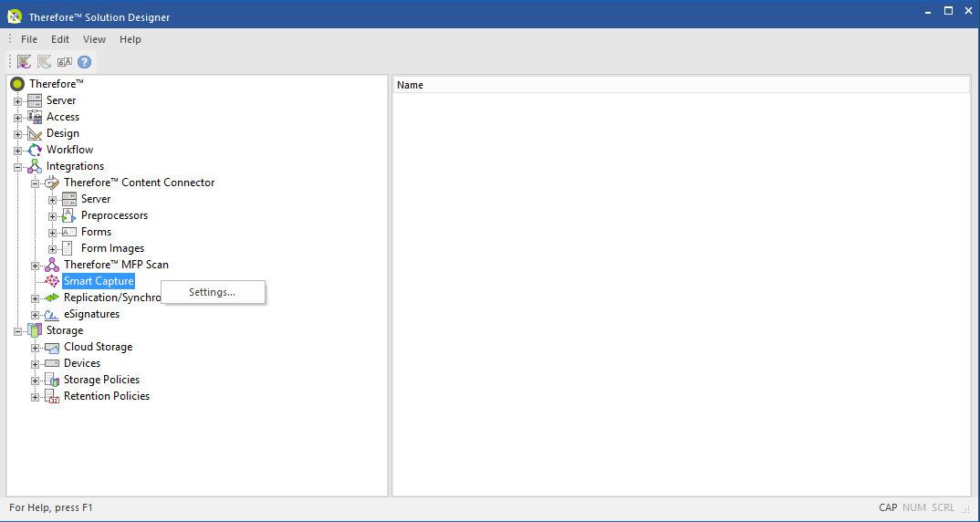980x522 pixels.
Task: Click the top-level Server rack icon
Action: pyautogui.click(x=35, y=100)
